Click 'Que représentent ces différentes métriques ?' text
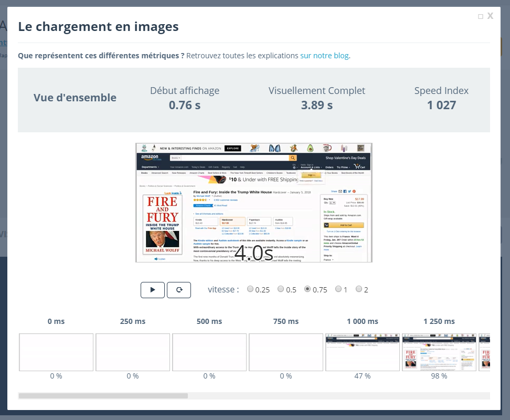This screenshot has width=510, height=420. [101, 56]
